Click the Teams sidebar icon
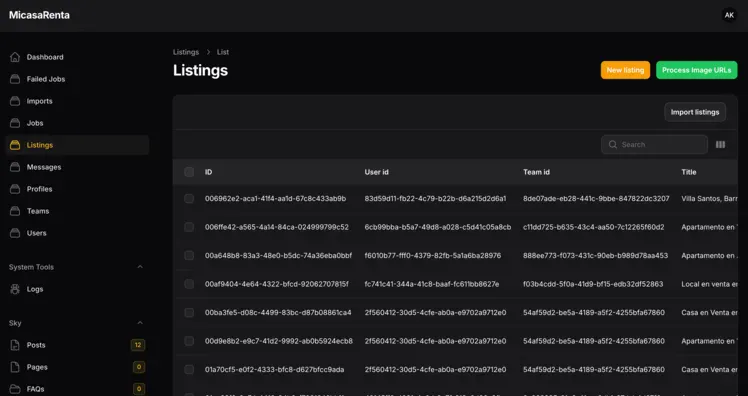 (x=15, y=211)
